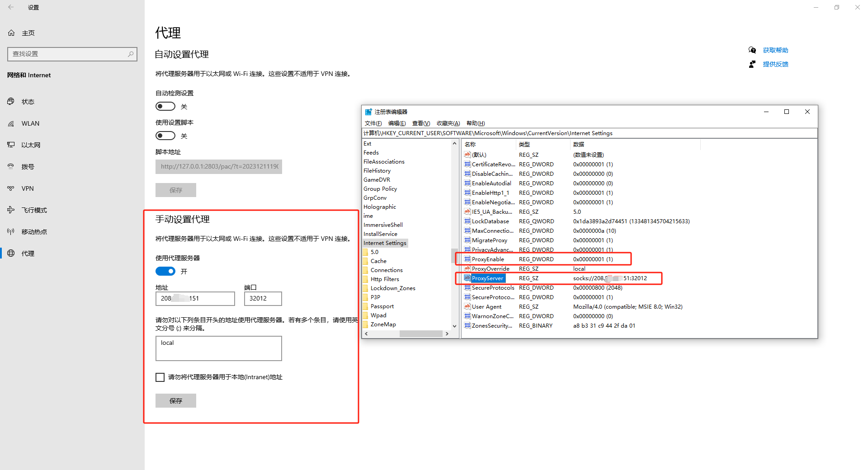Viewport: 868px width, 470px height.
Task: Click the manual proxy Save (保存) button
Action: coord(176,401)
